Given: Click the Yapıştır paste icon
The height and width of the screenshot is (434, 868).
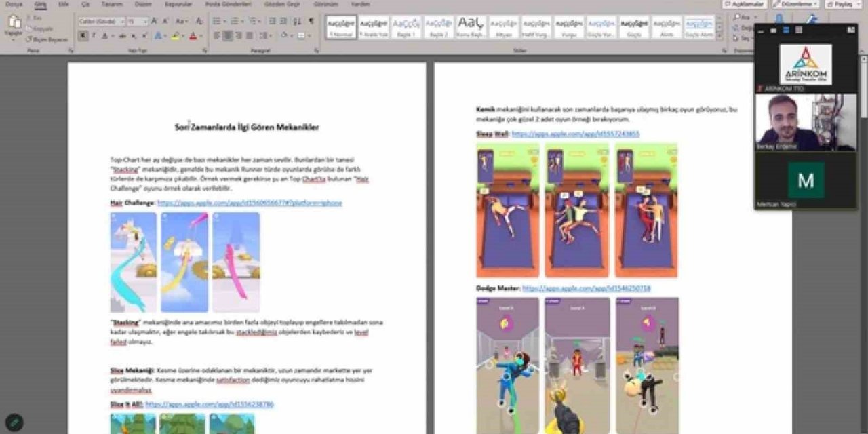Looking at the screenshot, I should 14,24.
